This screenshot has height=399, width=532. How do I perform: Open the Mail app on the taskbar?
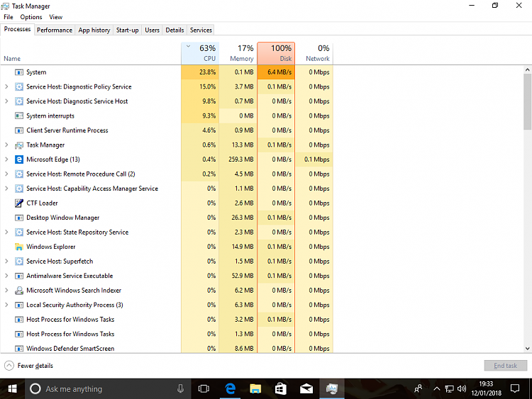click(306, 388)
